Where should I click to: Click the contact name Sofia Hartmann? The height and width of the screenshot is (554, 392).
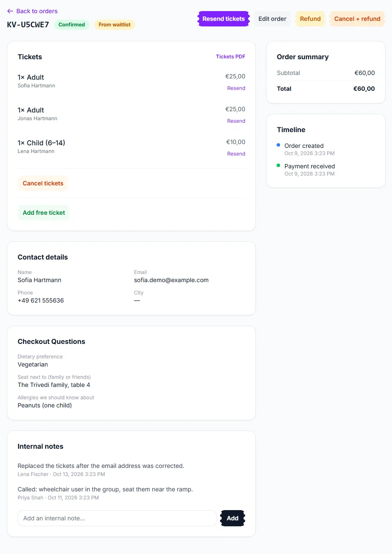pyautogui.click(x=39, y=280)
